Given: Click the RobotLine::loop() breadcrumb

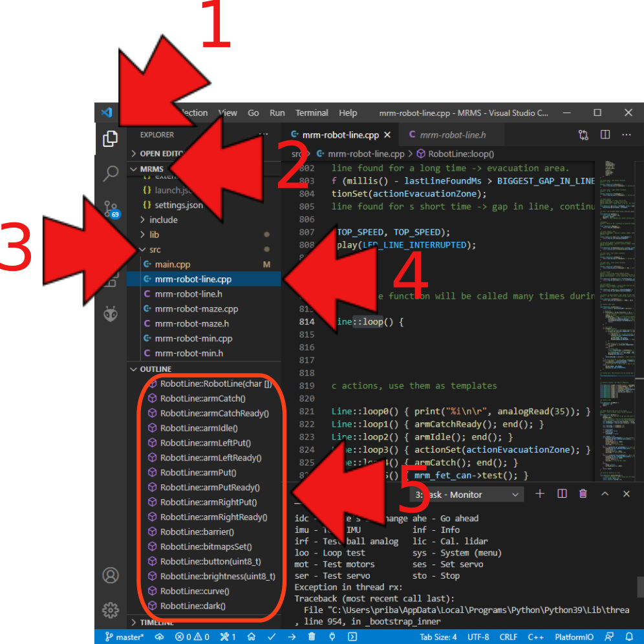Looking at the screenshot, I should pyautogui.click(x=455, y=154).
